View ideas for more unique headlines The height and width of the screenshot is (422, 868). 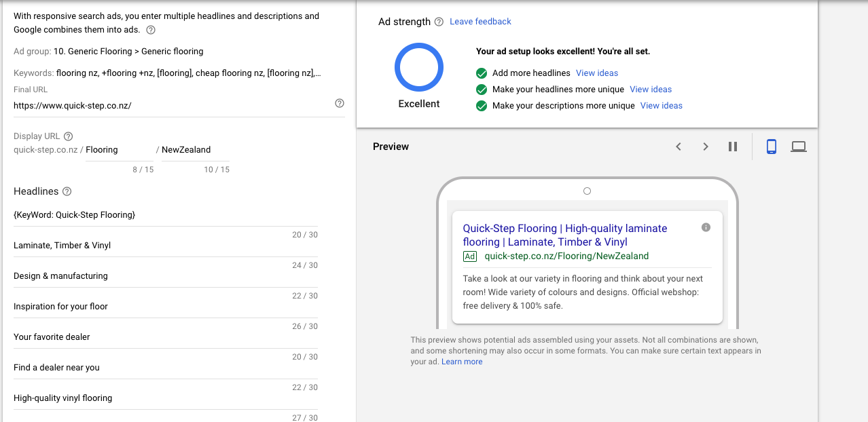651,90
